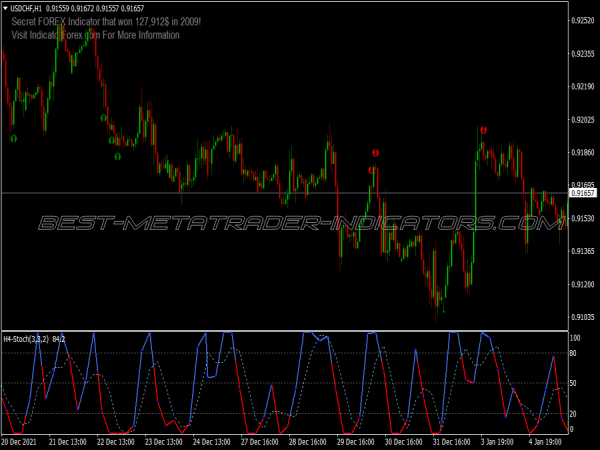Click the 30 Dec 16:00 time label
This screenshot has height=450, width=600.
(403, 442)
